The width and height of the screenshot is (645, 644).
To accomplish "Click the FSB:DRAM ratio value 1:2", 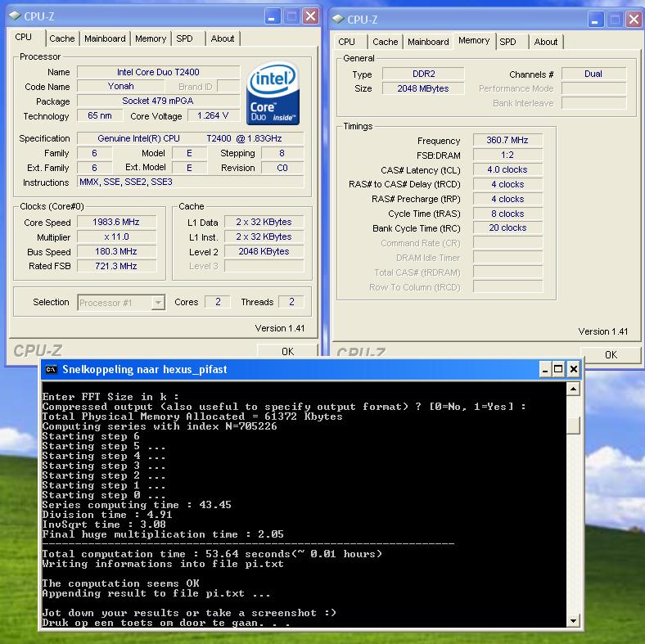I will pos(507,155).
